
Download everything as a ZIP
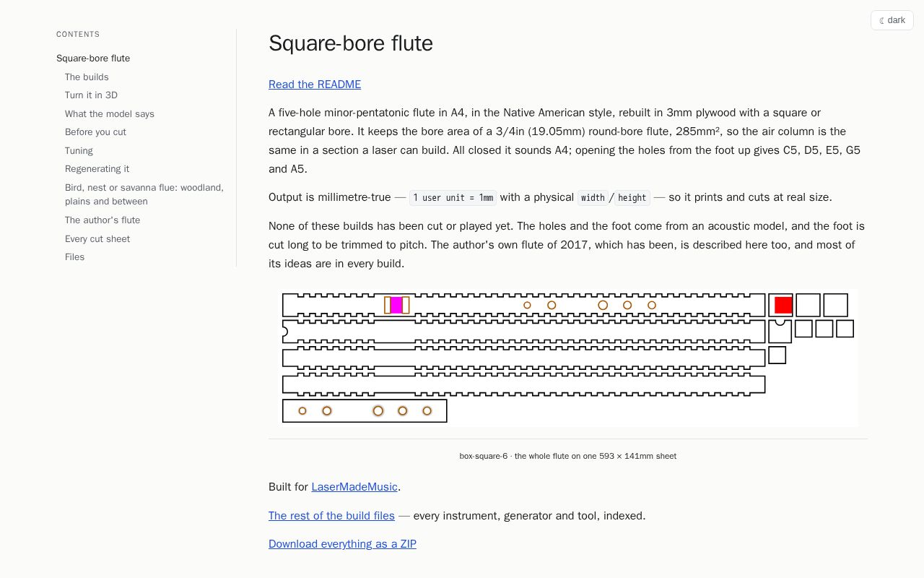point(342,544)
